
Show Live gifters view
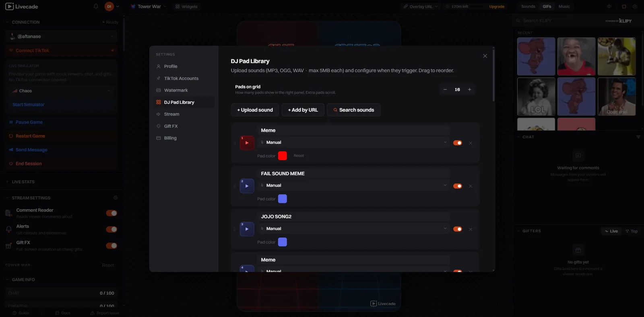(x=611, y=231)
